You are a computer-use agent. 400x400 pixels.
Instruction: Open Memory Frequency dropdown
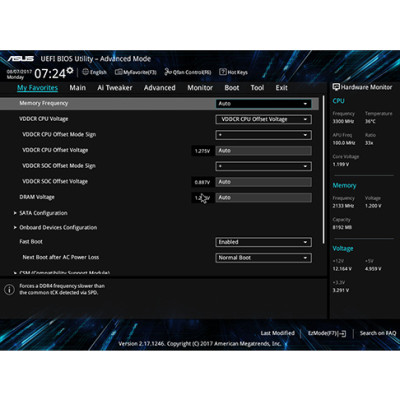click(264, 104)
